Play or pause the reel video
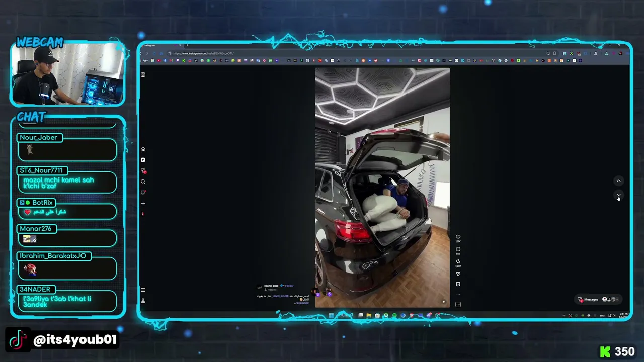The image size is (644, 362). click(382, 187)
